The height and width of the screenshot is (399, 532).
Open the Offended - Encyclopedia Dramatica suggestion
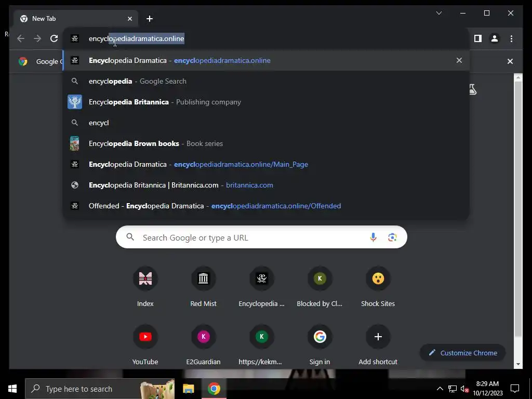[x=267, y=206]
